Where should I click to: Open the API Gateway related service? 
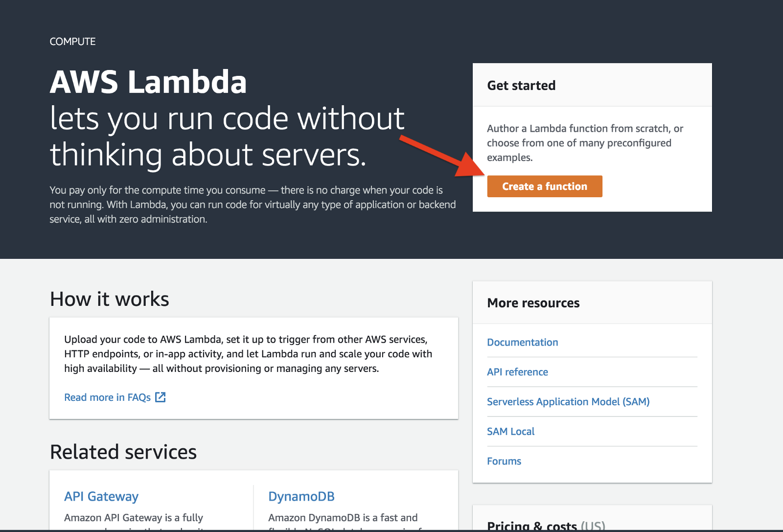point(101,496)
